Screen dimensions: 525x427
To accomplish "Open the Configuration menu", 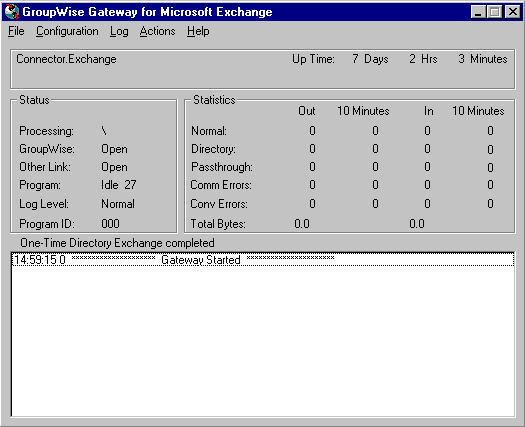I will (67, 31).
